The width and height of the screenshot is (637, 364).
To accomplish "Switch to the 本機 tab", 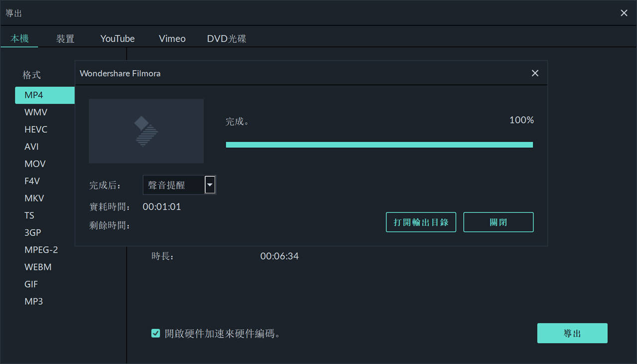I will click(x=19, y=38).
